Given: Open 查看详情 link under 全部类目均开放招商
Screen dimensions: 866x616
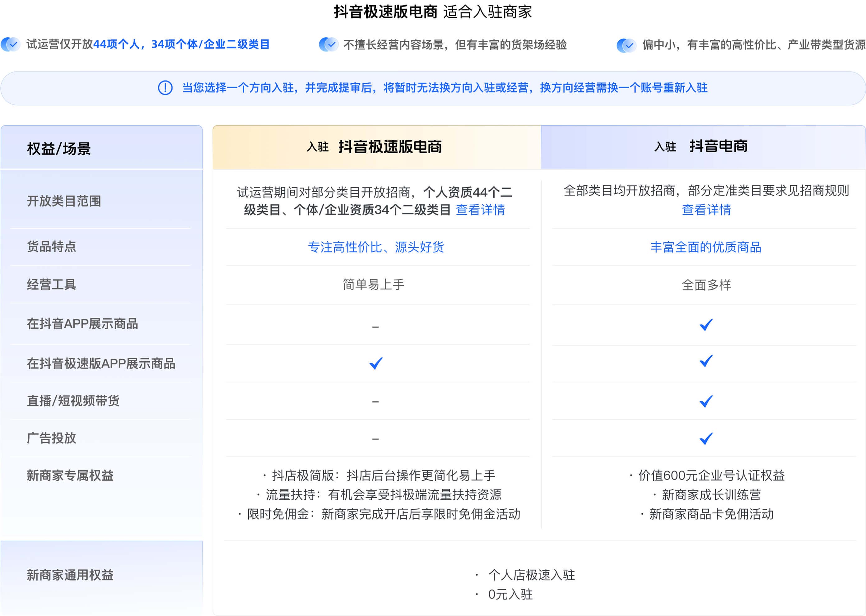Looking at the screenshot, I should coord(706,210).
